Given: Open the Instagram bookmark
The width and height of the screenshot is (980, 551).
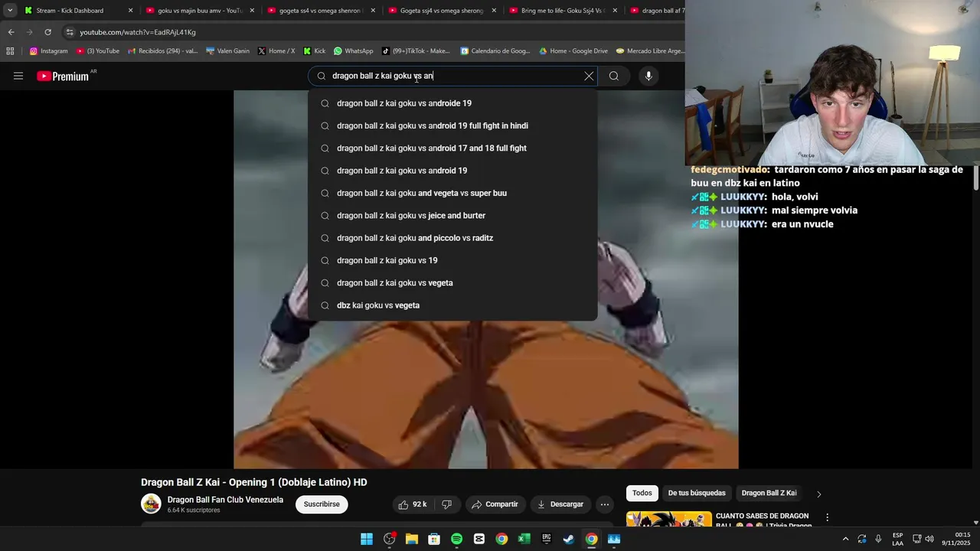Looking at the screenshot, I should 48,51.
